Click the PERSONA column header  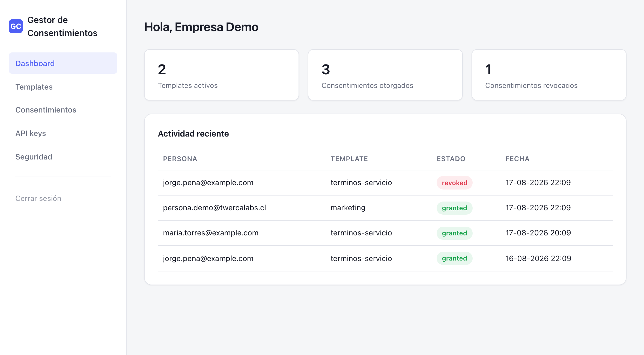point(180,159)
